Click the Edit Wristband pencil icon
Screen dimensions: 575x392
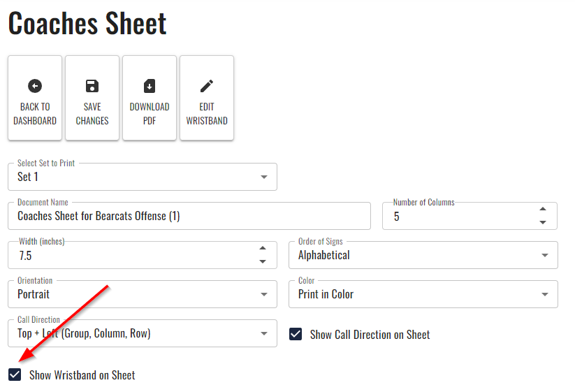(207, 86)
